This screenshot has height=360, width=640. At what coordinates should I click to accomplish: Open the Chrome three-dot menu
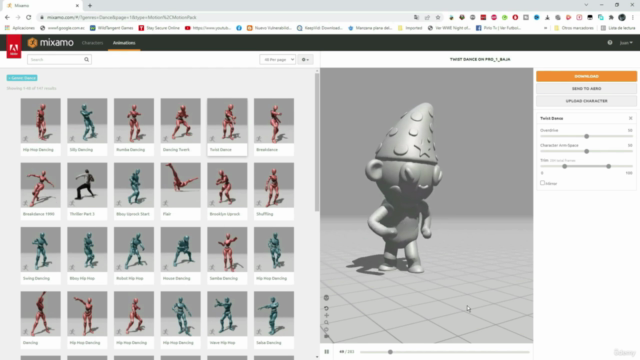(633, 18)
